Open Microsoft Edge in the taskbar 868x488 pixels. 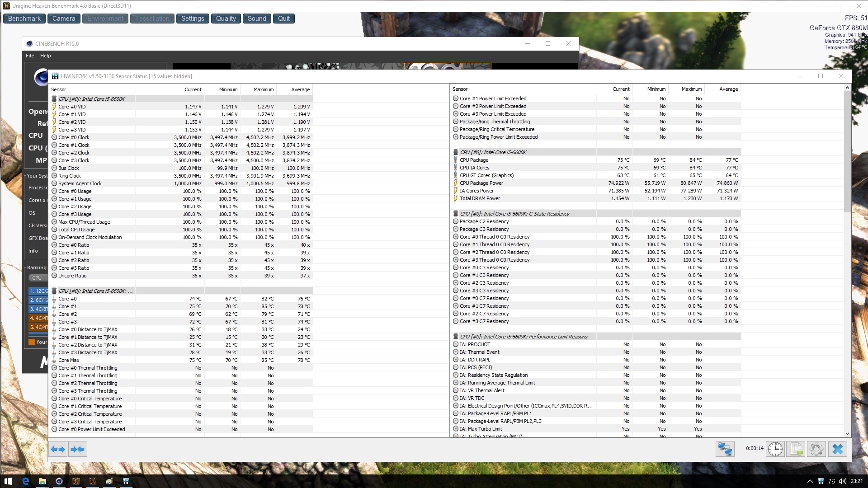[25, 481]
